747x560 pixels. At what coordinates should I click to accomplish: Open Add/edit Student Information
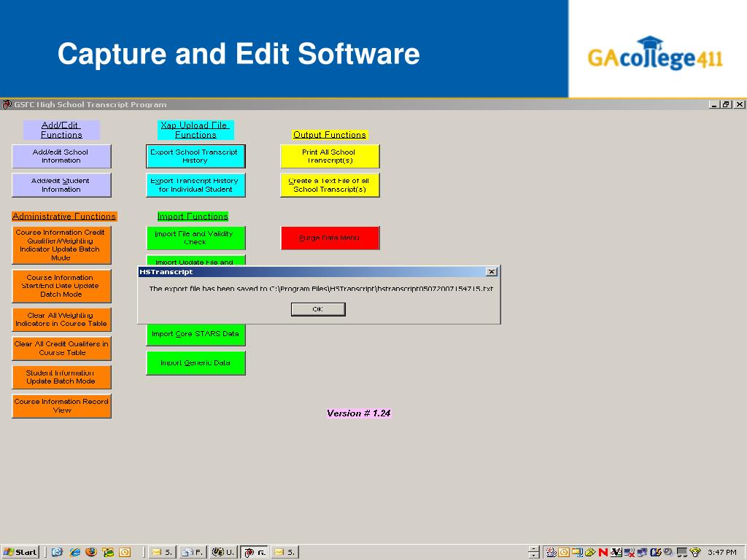61,184
